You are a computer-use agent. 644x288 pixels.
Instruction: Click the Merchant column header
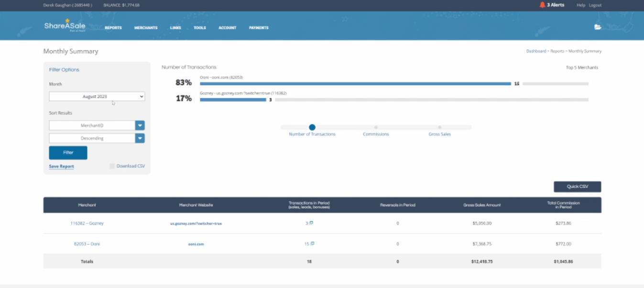[x=87, y=205]
